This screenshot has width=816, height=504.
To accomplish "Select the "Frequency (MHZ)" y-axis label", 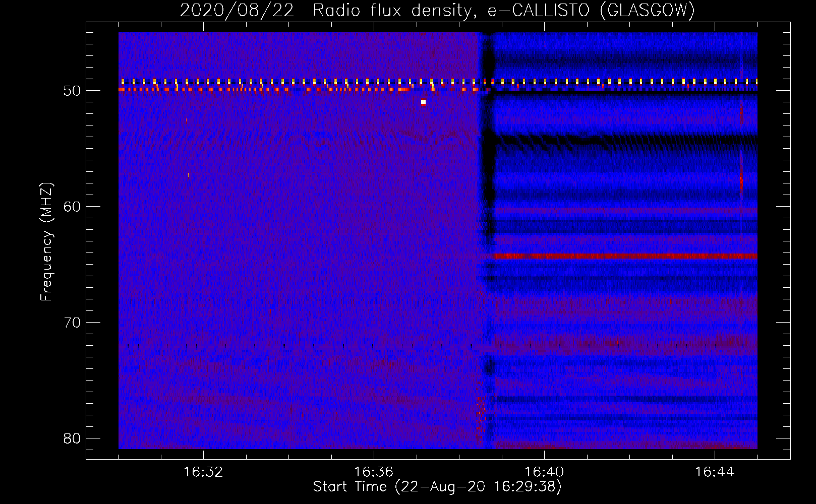I will coord(46,242).
